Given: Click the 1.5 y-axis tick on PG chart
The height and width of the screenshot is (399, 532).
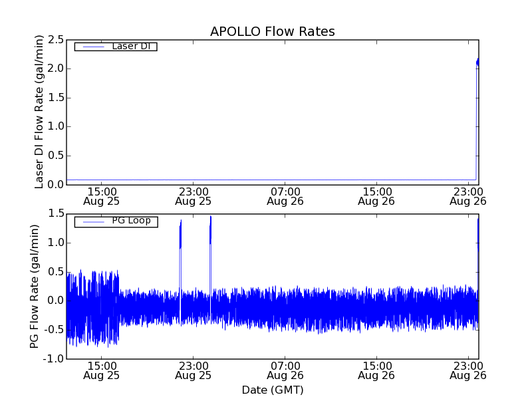Looking at the screenshot, I should point(56,213).
